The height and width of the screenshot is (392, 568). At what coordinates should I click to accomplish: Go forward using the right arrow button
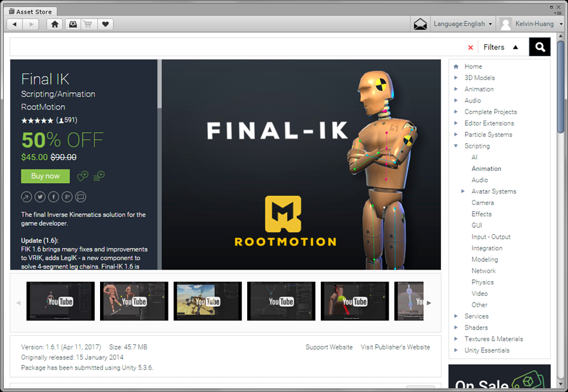pyautogui.click(x=31, y=24)
